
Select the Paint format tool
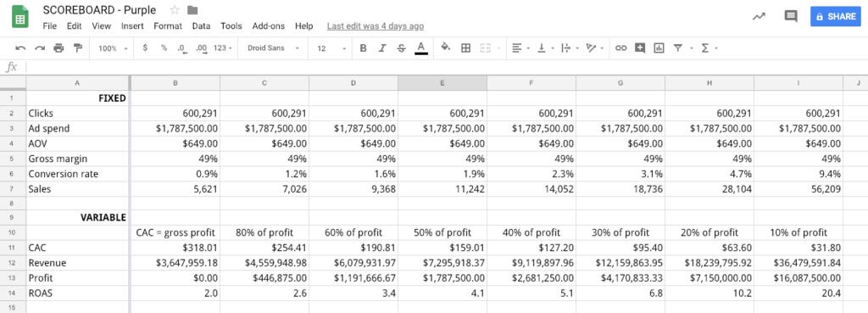pos(78,48)
